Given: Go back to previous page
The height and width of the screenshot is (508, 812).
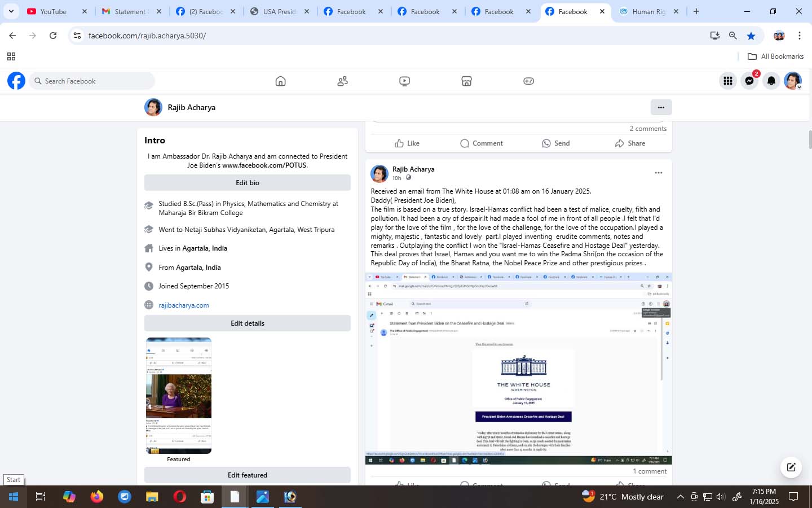Looking at the screenshot, I should coord(12,36).
